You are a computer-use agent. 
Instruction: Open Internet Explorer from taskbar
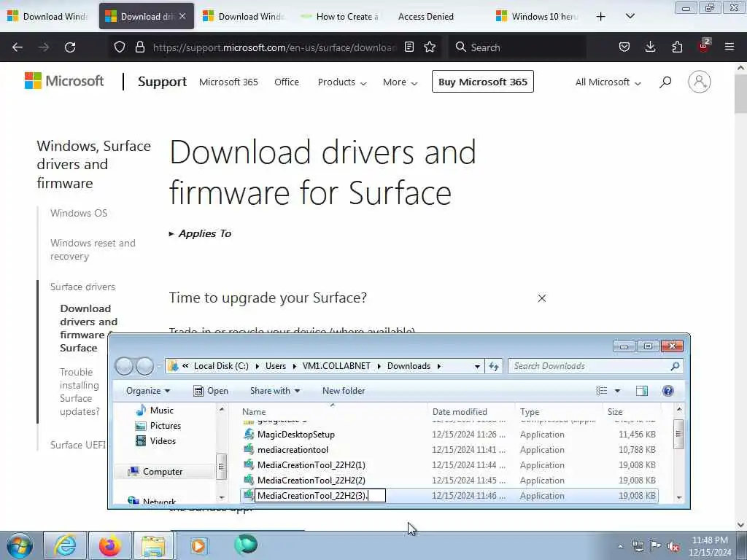(65, 545)
